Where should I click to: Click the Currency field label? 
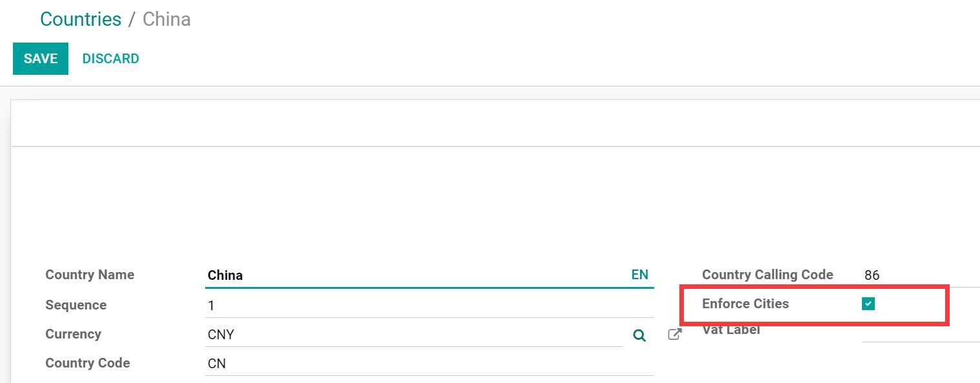(x=73, y=334)
